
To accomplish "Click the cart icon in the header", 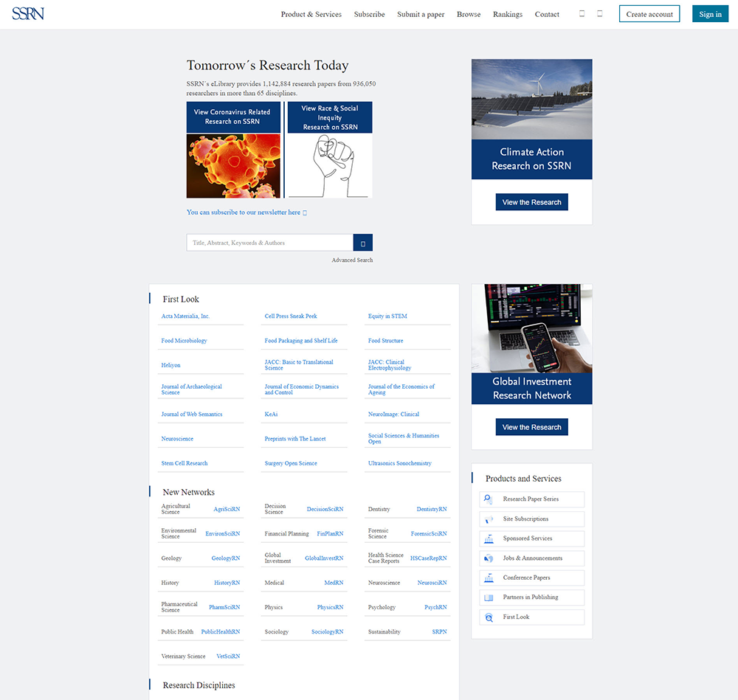I will pos(599,13).
